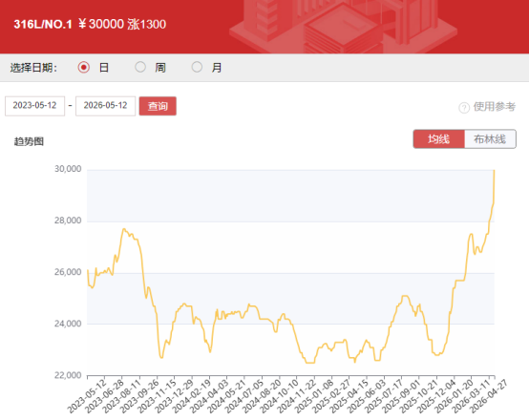Click the 2026-04-27 x-axis date label
529x420 pixels.
[489, 396]
